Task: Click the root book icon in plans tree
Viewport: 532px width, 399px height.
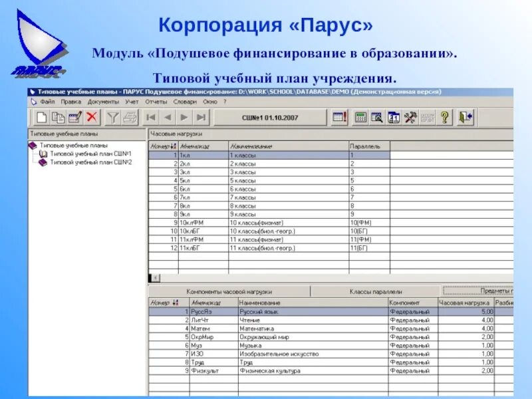Action: pyautogui.click(x=33, y=146)
